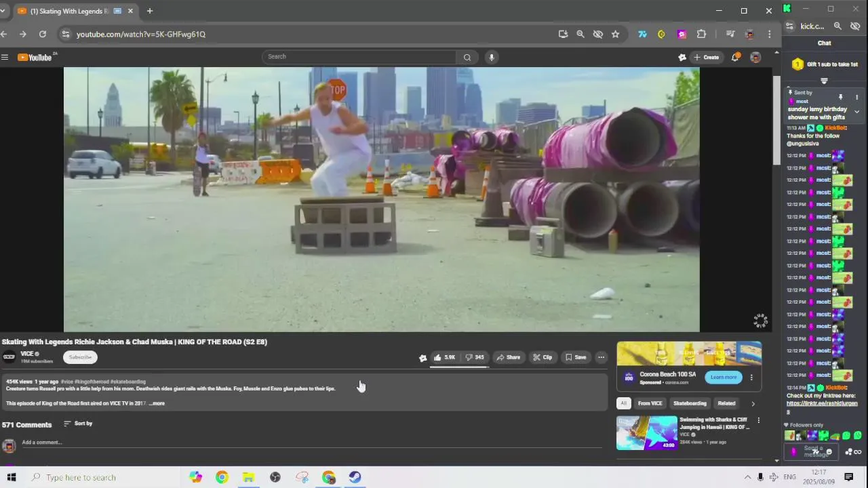The height and width of the screenshot is (488, 868).
Task: Open Chrome zoom magnifier in address bar
Action: (x=580, y=34)
